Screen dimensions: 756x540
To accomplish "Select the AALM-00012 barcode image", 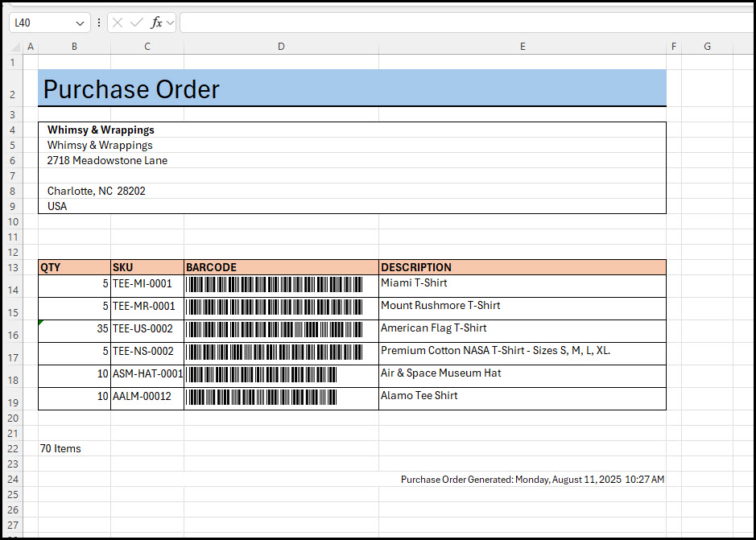I will pyautogui.click(x=261, y=397).
